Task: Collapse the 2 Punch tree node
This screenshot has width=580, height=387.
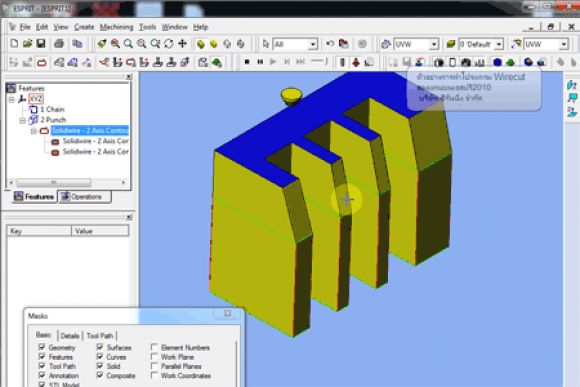Action: tap(23, 120)
